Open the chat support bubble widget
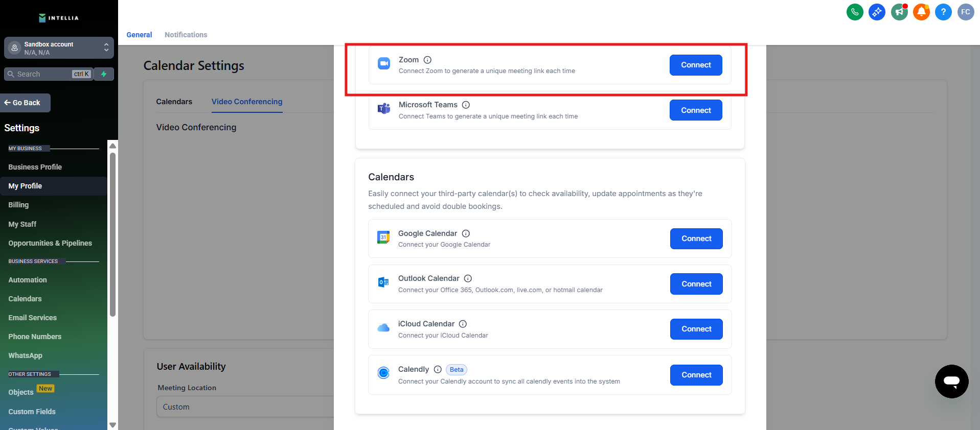 click(x=951, y=381)
